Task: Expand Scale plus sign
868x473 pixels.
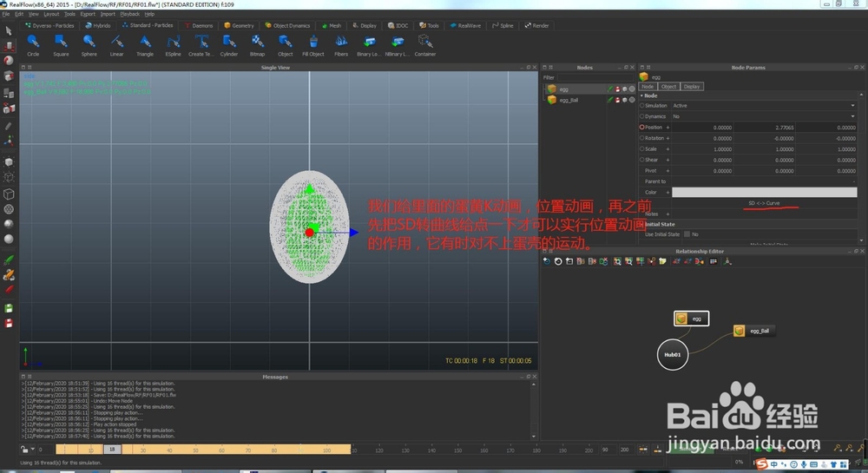Action: (x=667, y=148)
